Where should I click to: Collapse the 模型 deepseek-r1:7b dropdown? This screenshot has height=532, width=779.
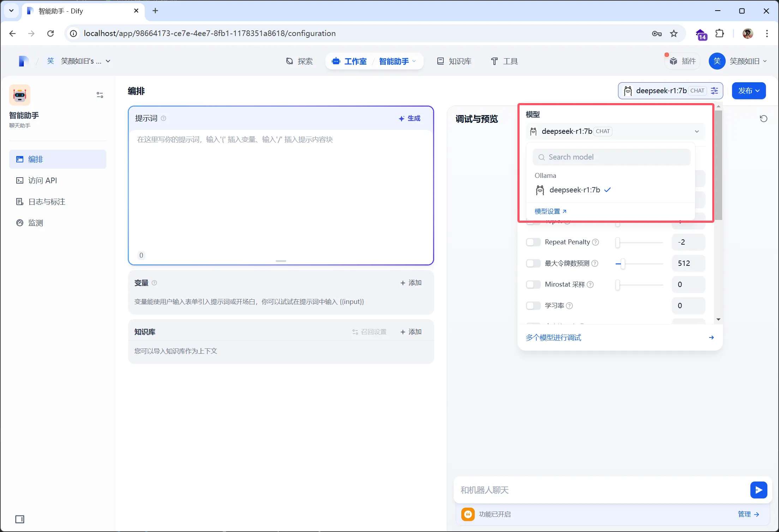(616, 131)
